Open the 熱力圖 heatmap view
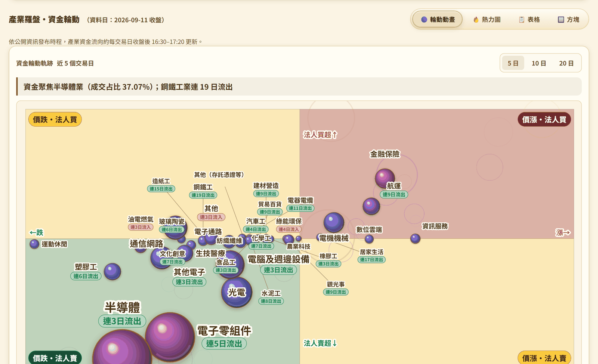The image size is (598, 364). click(x=487, y=19)
